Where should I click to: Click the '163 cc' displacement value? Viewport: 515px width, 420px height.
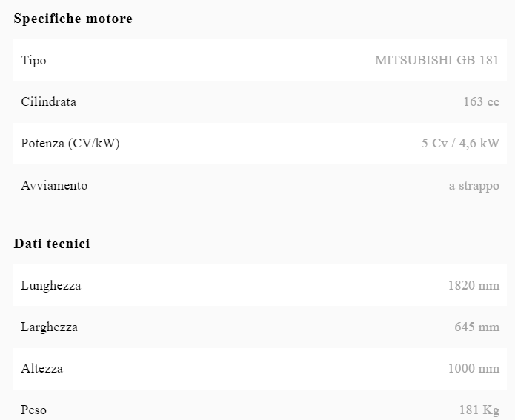(x=481, y=101)
